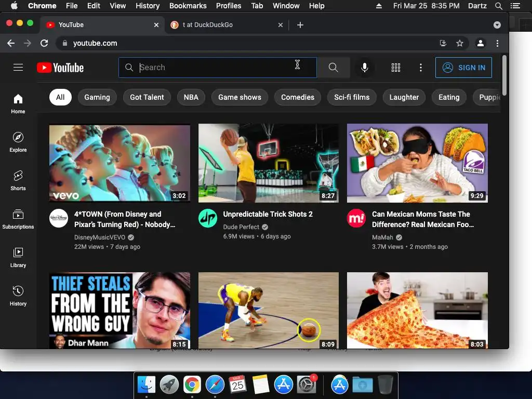532x399 pixels.
Task: Open Explore in the sidebar
Action: point(18,142)
